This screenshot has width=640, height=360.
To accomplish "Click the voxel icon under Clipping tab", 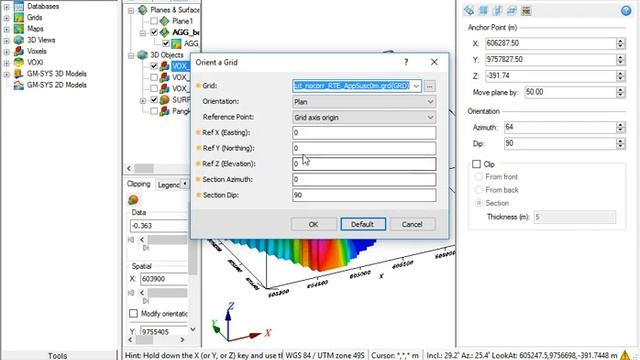I will point(133,200).
